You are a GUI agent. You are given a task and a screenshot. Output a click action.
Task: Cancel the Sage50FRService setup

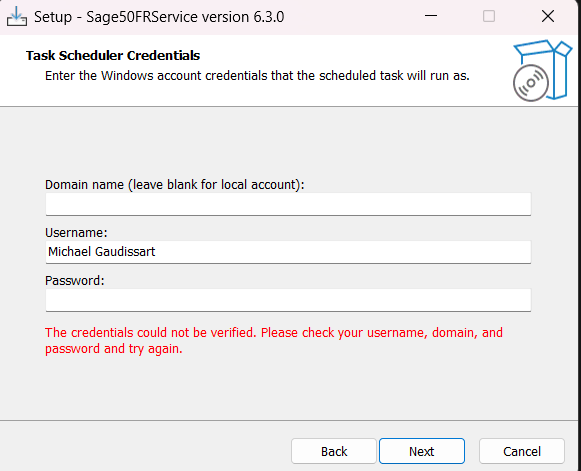522,451
